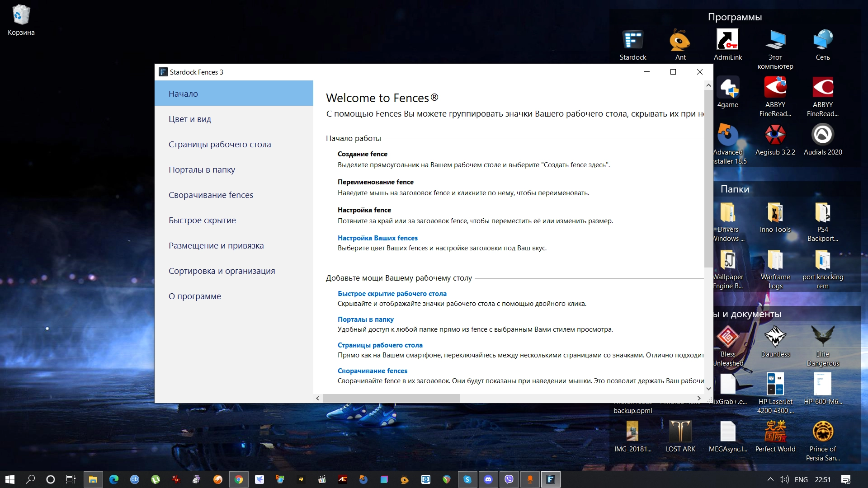Open the О программе section
Image resolution: width=868 pixels, height=488 pixels.
[234, 296]
